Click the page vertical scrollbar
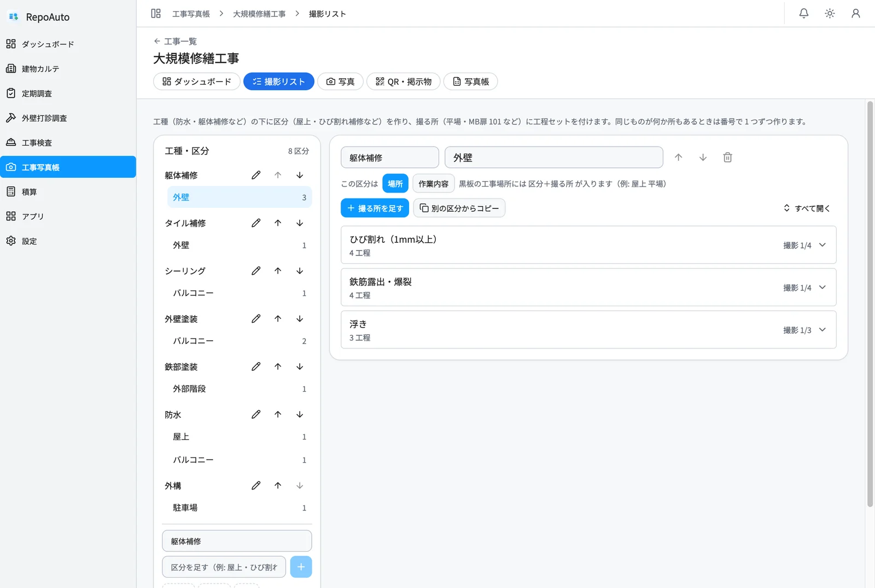Viewport: 875px width, 588px height. click(x=870, y=304)
